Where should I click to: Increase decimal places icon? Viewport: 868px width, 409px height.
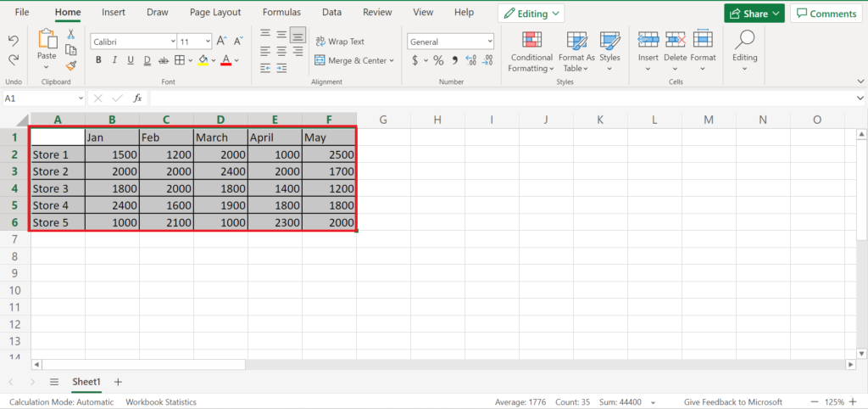pos(471,60)
